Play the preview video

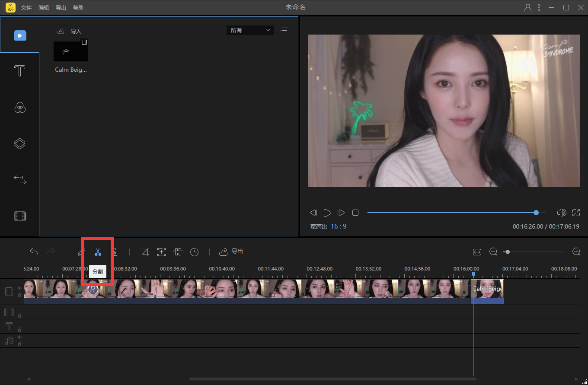point(327,213)
